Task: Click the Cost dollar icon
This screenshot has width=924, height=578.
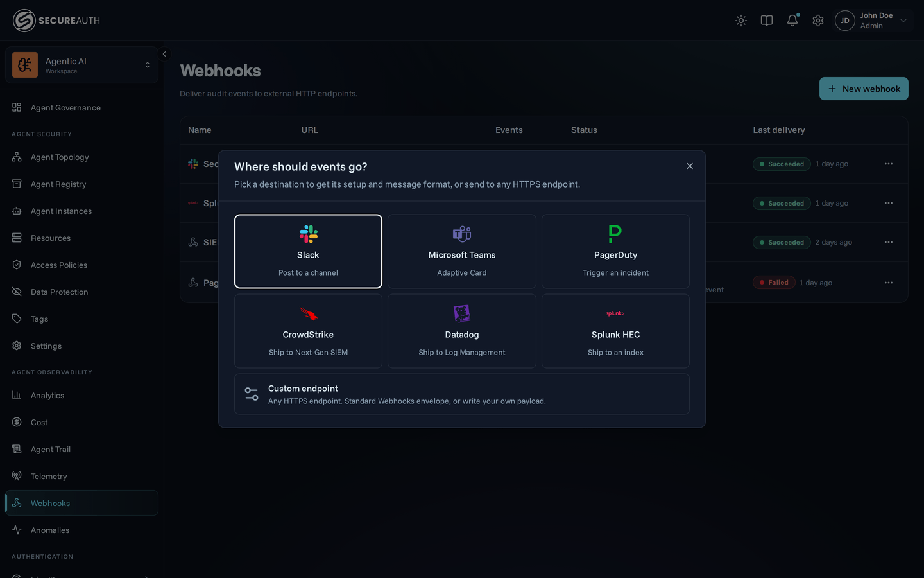Action: pyautogui.click(x=17, y=422)
